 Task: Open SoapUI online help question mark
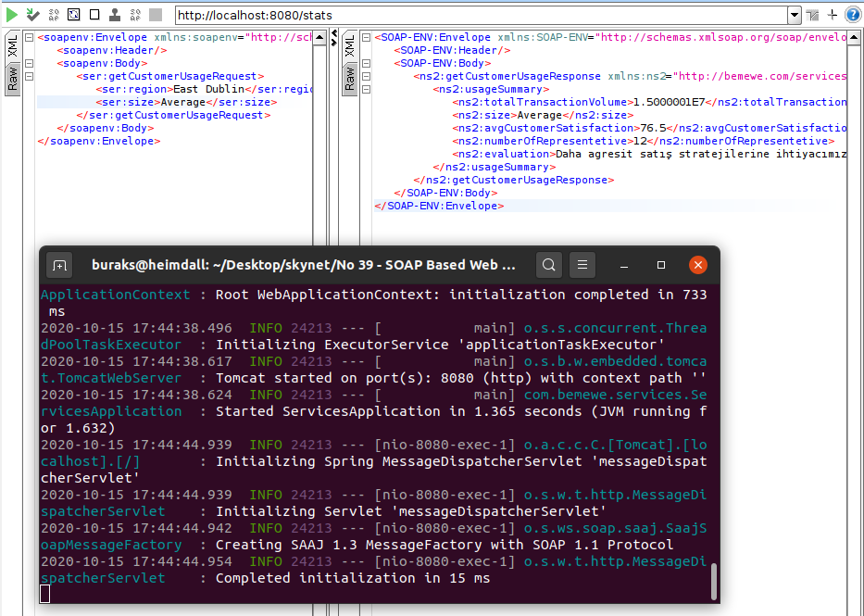point(852,15)
